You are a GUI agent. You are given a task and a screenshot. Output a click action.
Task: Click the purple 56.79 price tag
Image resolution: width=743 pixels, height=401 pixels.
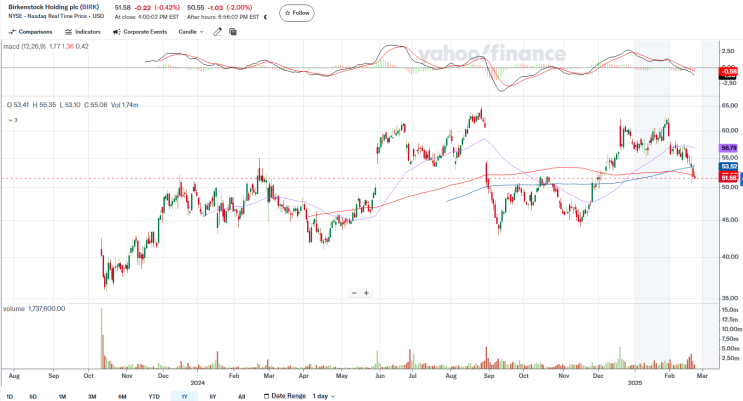pyautogui.click(x=728, y=148)
